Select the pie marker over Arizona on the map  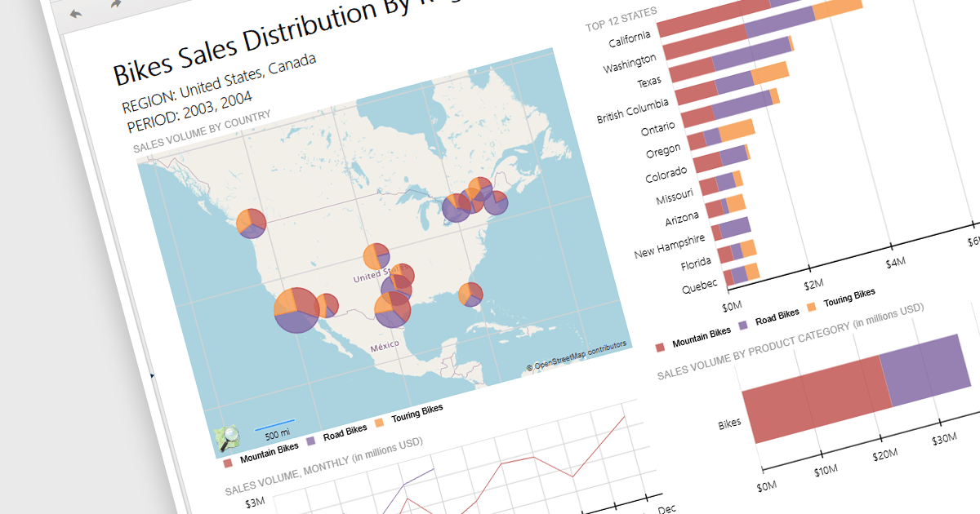pyautogui.click(x=326, y=306)
